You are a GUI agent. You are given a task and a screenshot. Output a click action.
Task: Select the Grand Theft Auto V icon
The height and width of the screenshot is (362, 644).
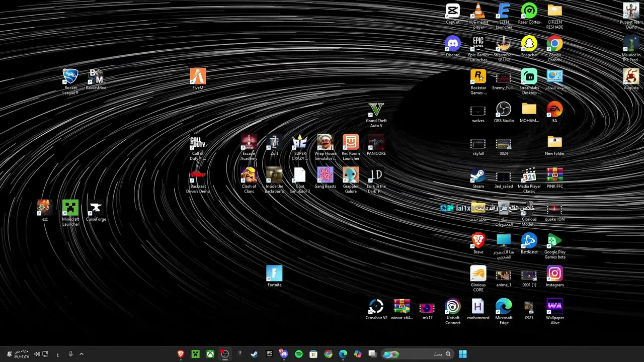[x=376, y=115]
